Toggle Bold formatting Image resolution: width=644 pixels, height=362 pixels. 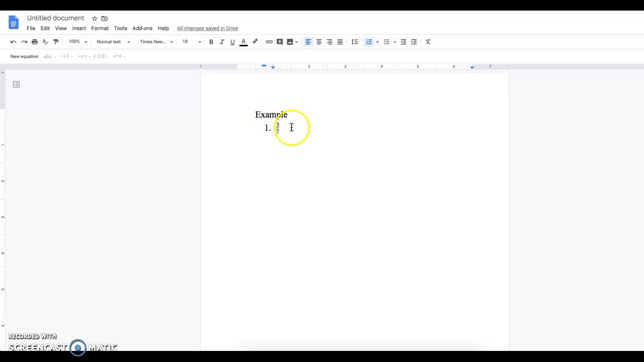pyautogui.click(x=211, y=42)
